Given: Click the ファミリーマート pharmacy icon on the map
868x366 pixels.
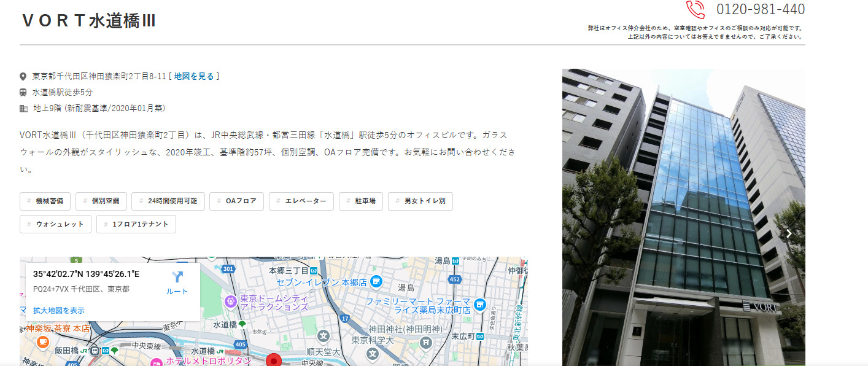Looking at the screenshot, I should [479, 304].
